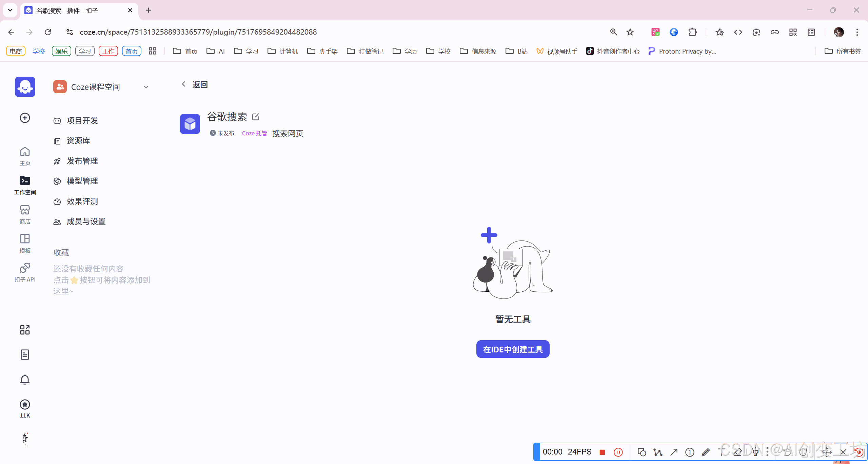This screenshot has height=464, width=868.
Task: Click the browser address bar URL
Action: tap(198, 32)
